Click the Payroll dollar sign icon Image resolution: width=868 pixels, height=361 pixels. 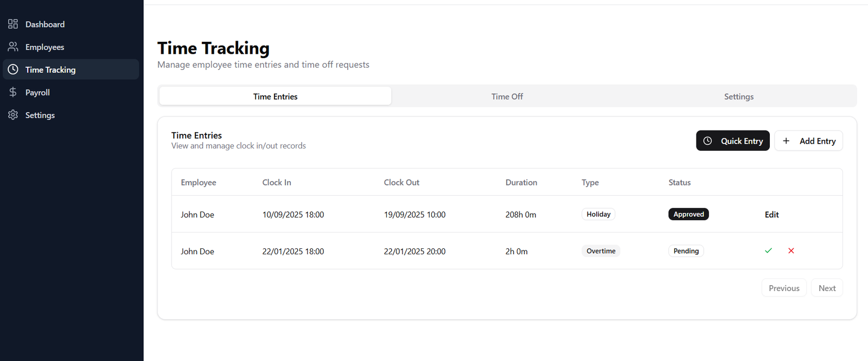(x=13, y=92)
